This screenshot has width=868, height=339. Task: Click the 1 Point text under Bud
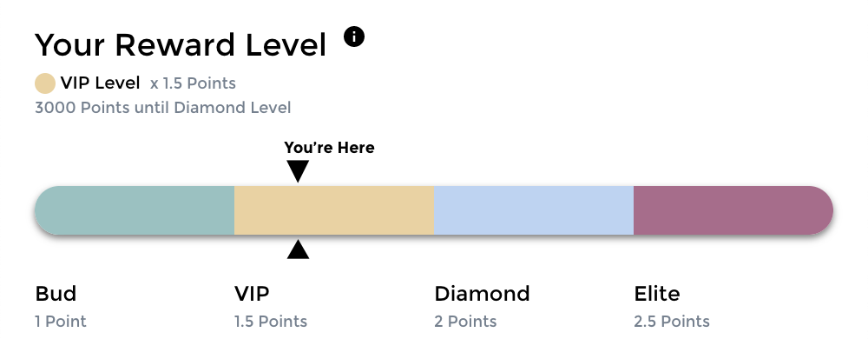point(61,322)
